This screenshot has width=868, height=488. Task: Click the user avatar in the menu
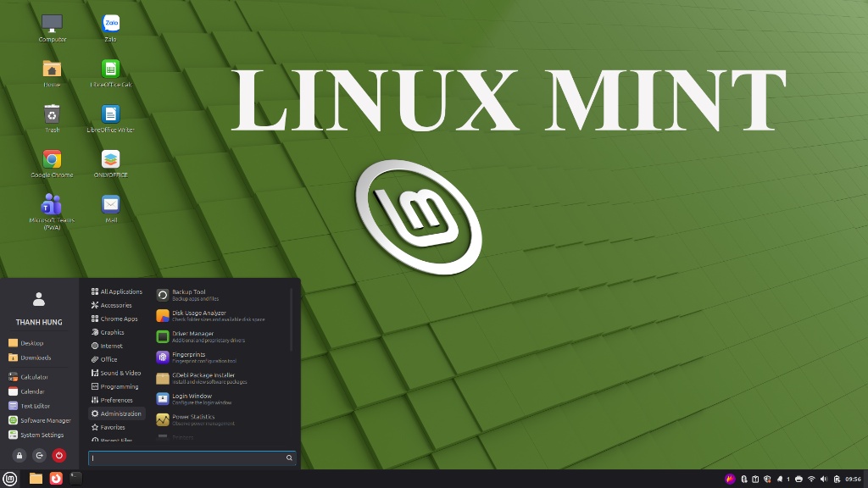[39, 299]
